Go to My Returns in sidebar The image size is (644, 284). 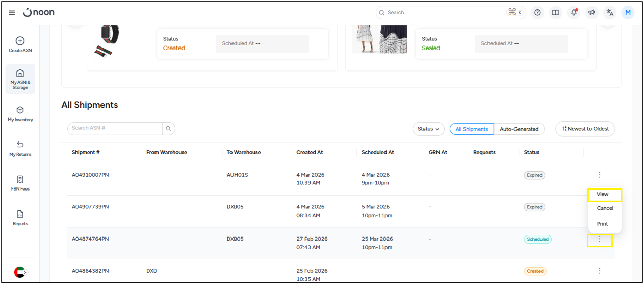20,149
